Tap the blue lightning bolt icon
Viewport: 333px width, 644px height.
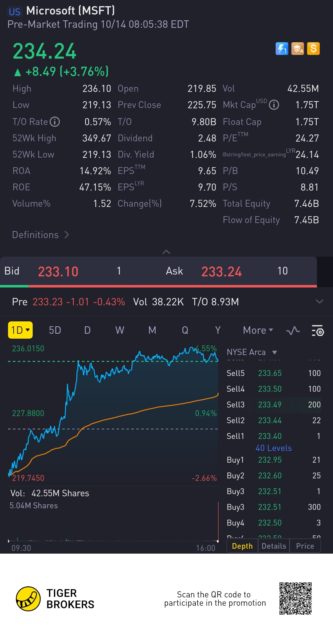click(282, 49)
